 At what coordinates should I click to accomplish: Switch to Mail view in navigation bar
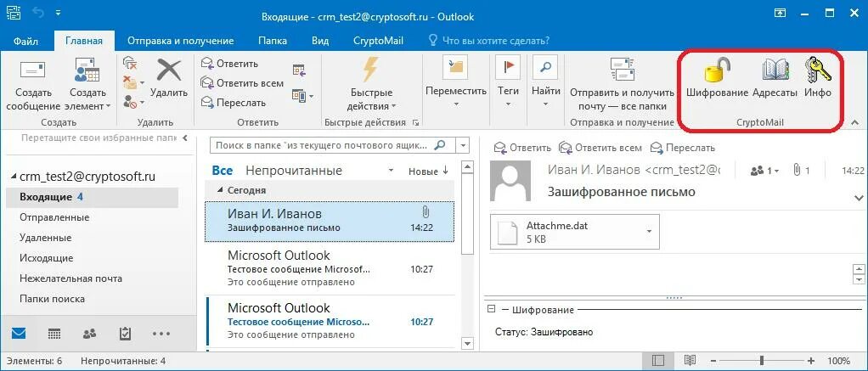tap(19, 334)
